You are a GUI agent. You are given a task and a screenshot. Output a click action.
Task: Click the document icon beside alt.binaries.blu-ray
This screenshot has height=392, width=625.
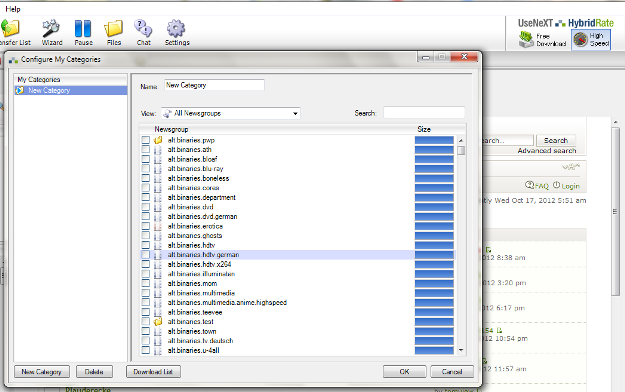(x=158, y=169)
